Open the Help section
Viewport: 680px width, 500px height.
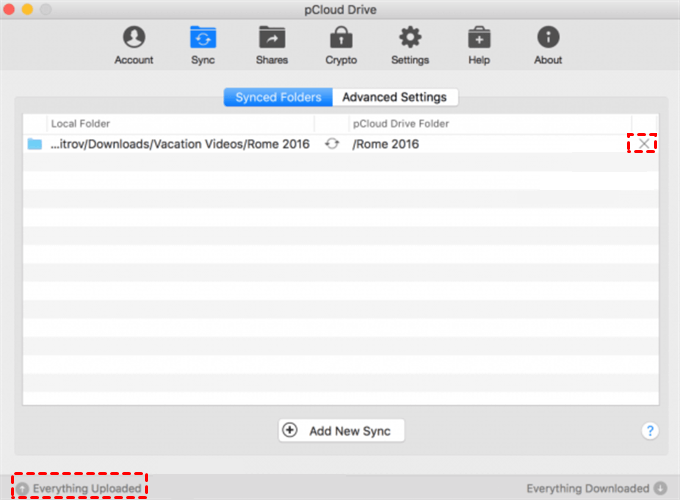tap(479, 46)
